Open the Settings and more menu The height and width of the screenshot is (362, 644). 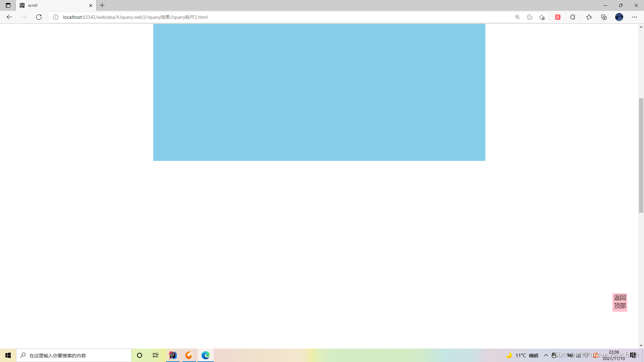(x=635, y=17)
